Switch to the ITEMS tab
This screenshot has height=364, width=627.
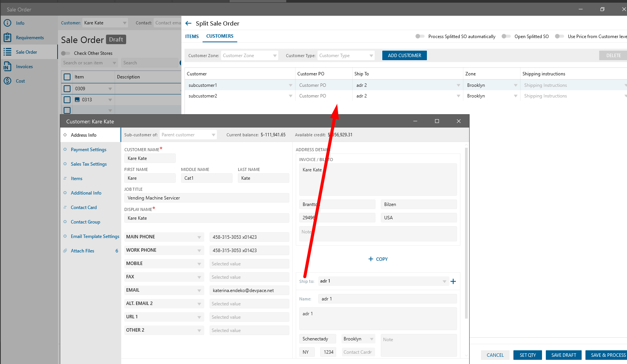pyautogui.click(x=192, y=37)
